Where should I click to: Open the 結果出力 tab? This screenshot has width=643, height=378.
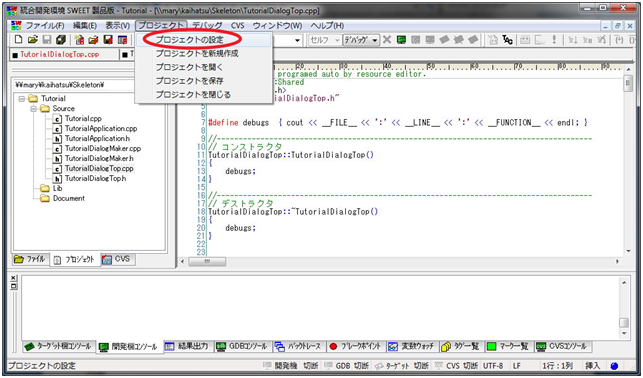pos(188,346)
